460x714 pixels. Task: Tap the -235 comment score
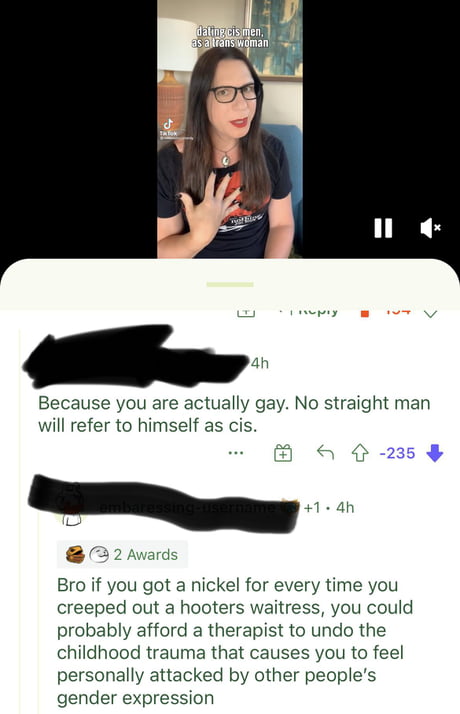(x=397, y=453)
